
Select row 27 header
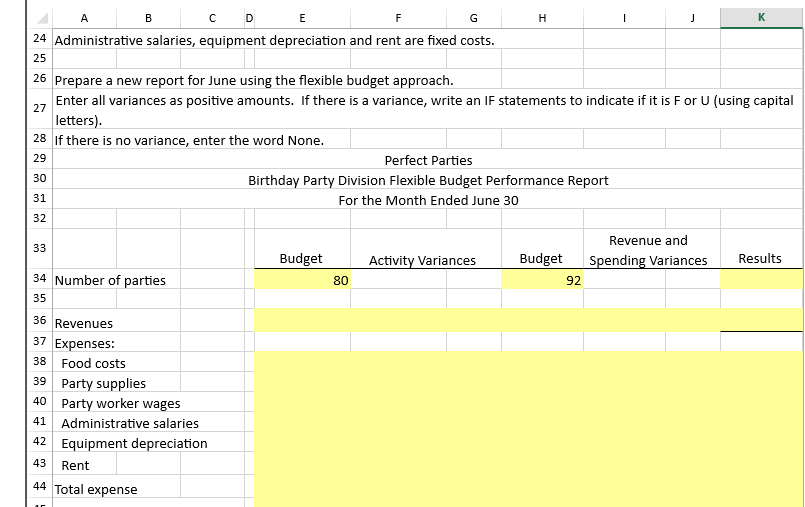coord(40,108)
